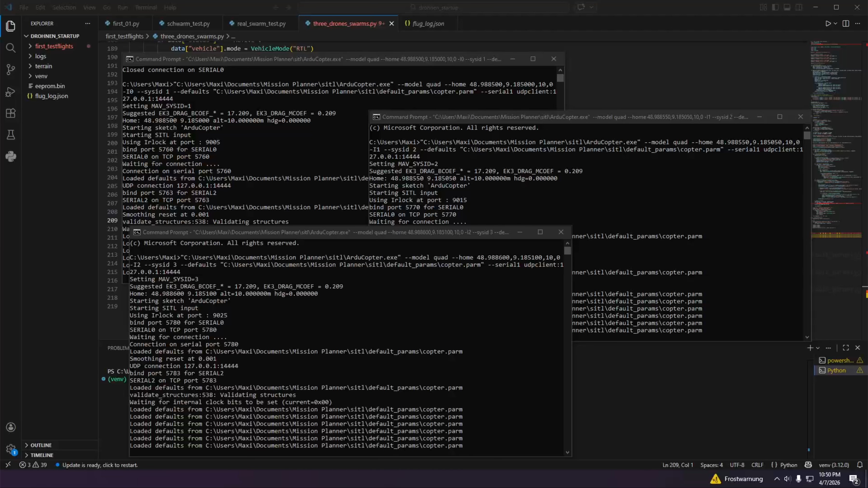Open the Explorer view in activity bar
The image size is (868, 488).
(11, 26)
